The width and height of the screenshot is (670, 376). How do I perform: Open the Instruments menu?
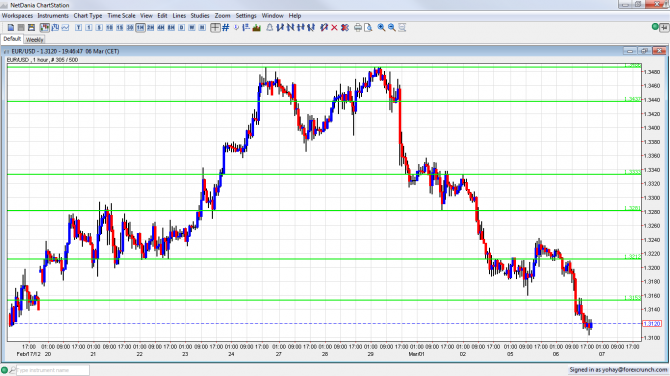click(53, 16)
